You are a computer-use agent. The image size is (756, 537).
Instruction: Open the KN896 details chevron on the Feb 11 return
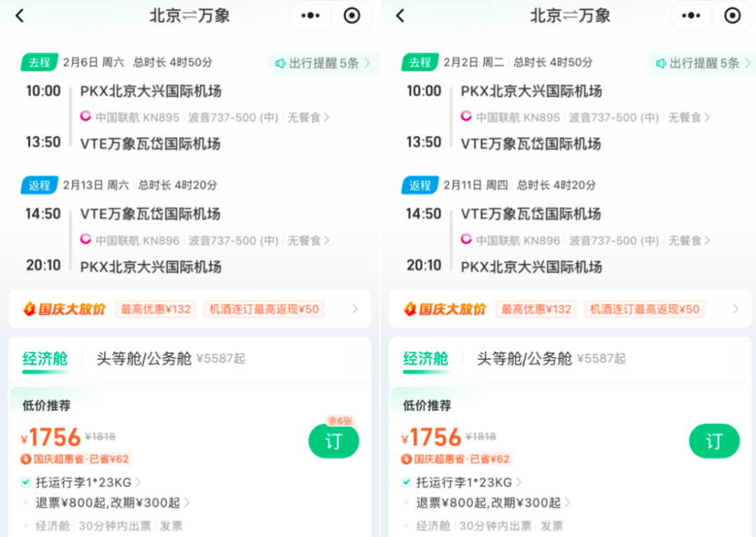(707, 240)
